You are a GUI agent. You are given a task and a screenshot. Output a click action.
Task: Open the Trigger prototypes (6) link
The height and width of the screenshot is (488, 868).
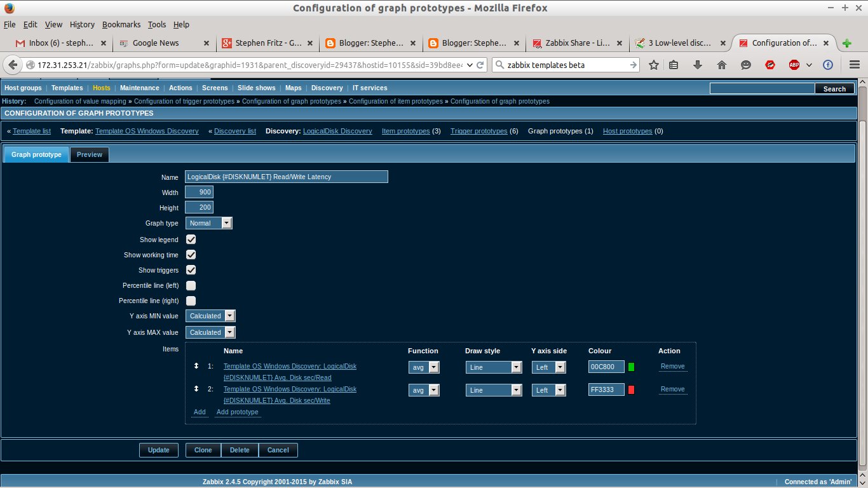[x=479, y=131]
